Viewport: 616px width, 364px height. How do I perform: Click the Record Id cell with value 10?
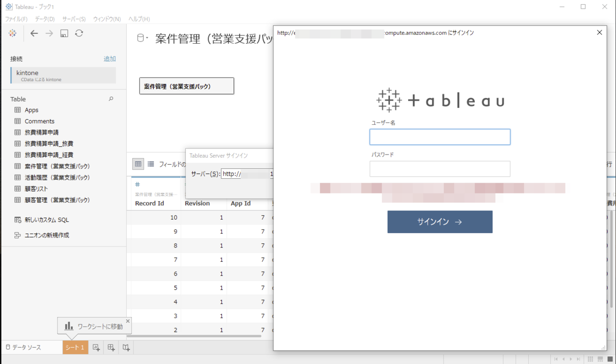(x=156, y=218)
